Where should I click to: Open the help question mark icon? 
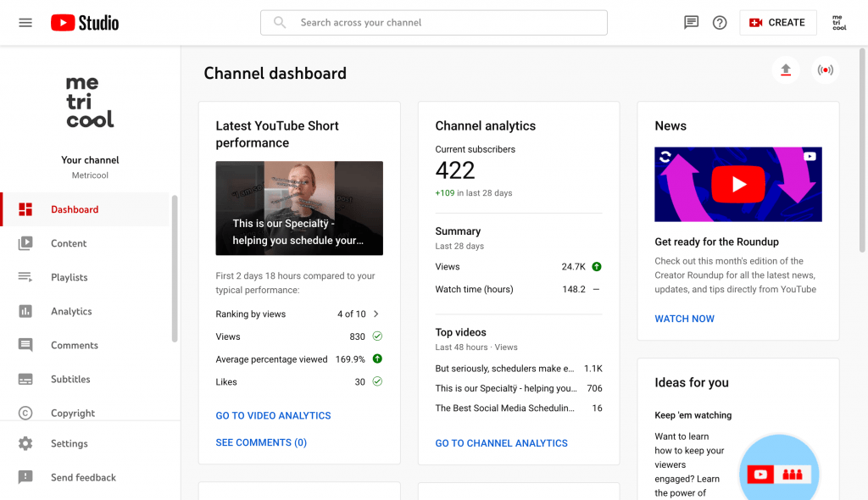point(720,23)
